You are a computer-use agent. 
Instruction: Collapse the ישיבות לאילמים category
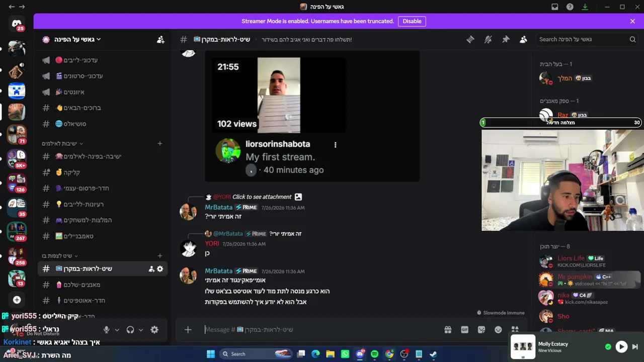[62, 144]
